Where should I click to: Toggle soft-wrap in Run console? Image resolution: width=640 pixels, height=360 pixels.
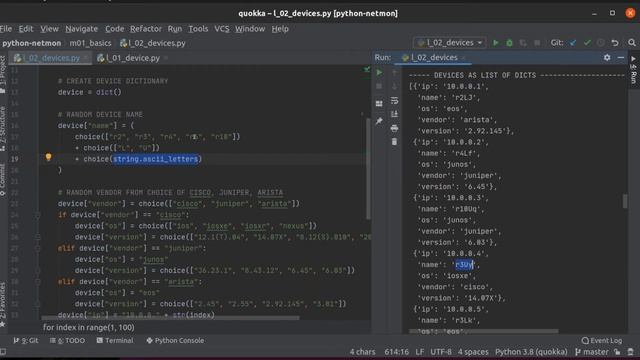[394, 100]
